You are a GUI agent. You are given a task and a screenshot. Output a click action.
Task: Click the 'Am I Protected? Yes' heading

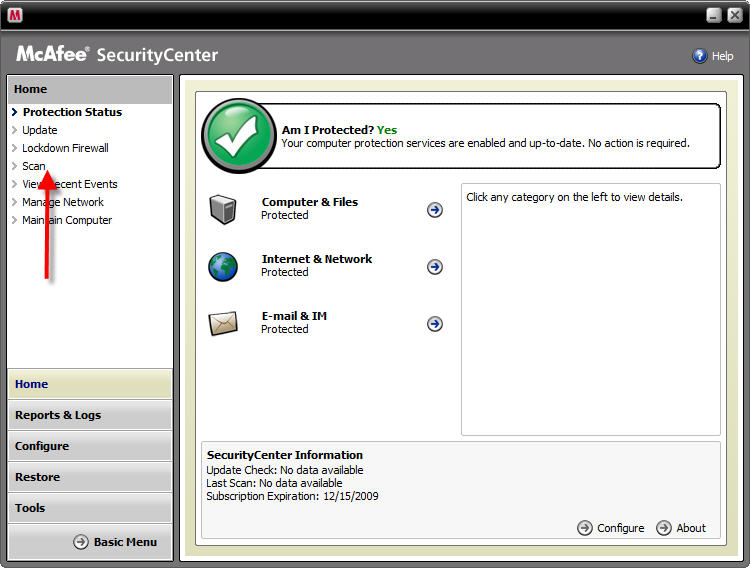(x=339, y=130)
